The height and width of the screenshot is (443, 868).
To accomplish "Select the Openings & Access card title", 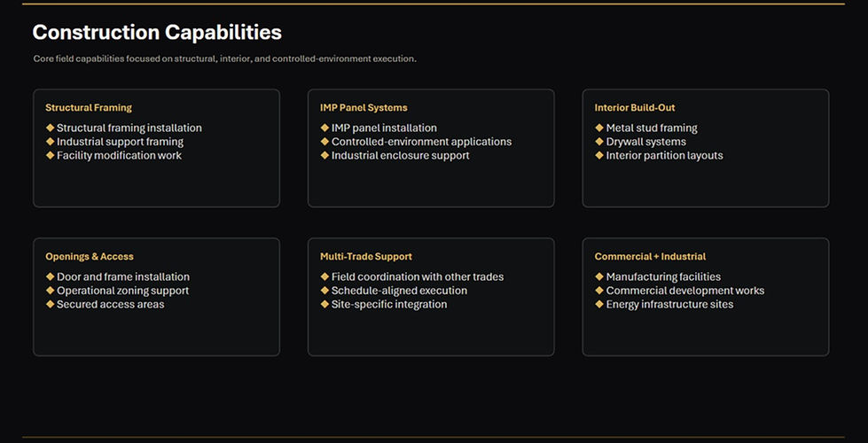I will pos(90,256).
